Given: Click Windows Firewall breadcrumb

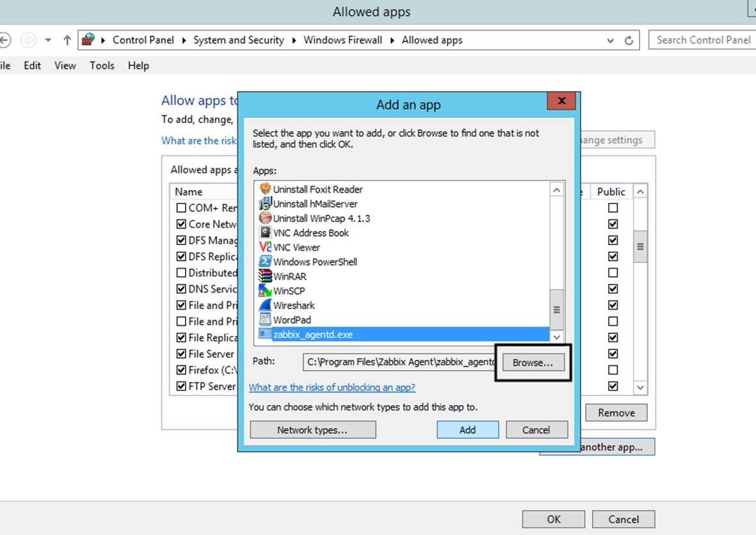Looking at the screenshot, I should pyautogui.click(x=343, y=40).
